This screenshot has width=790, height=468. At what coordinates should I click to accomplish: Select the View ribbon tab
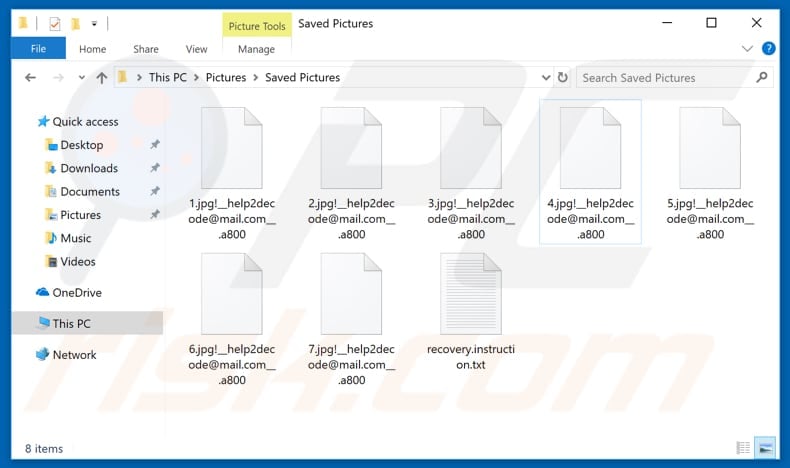click(x=196, y=49)
